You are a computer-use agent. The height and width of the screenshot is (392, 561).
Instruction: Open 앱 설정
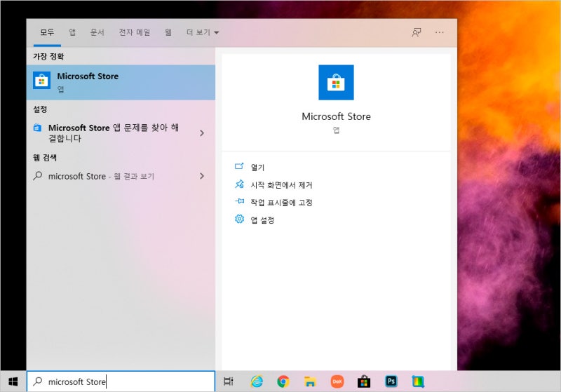click(262, 220)
